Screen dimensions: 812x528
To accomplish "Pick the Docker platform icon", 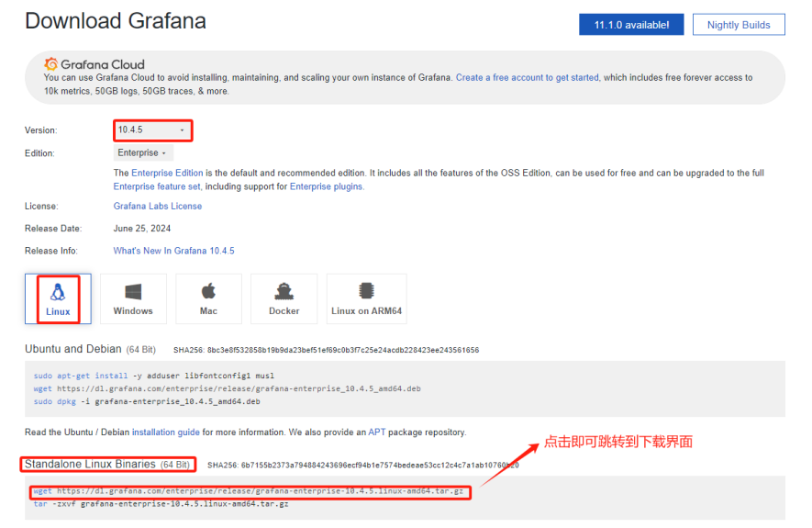I will [284, 292].
